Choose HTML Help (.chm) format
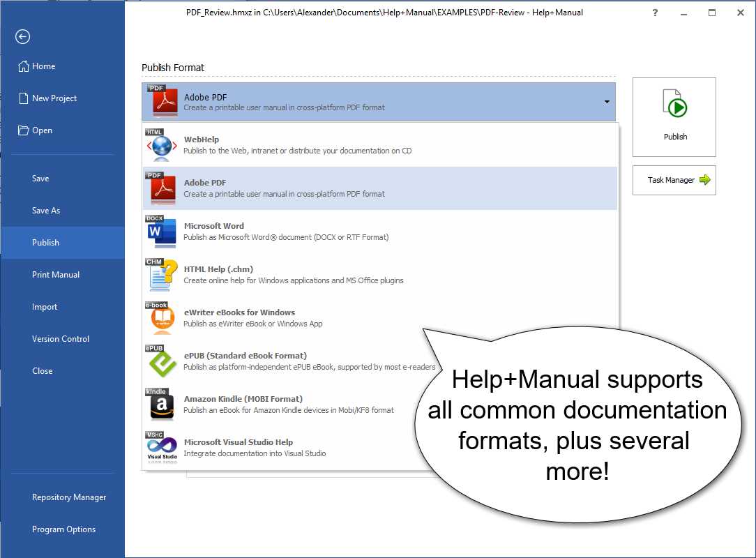The height and width of the screenshot is (558, 756). [218, 269]
